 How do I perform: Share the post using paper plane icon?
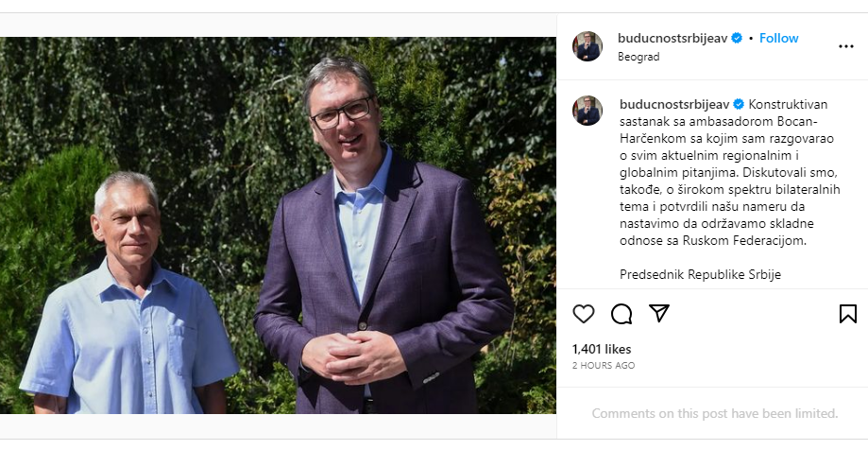point(658,313)
